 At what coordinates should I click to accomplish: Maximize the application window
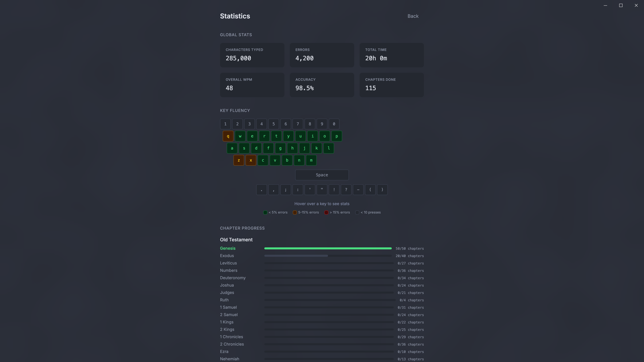point(621,5)
